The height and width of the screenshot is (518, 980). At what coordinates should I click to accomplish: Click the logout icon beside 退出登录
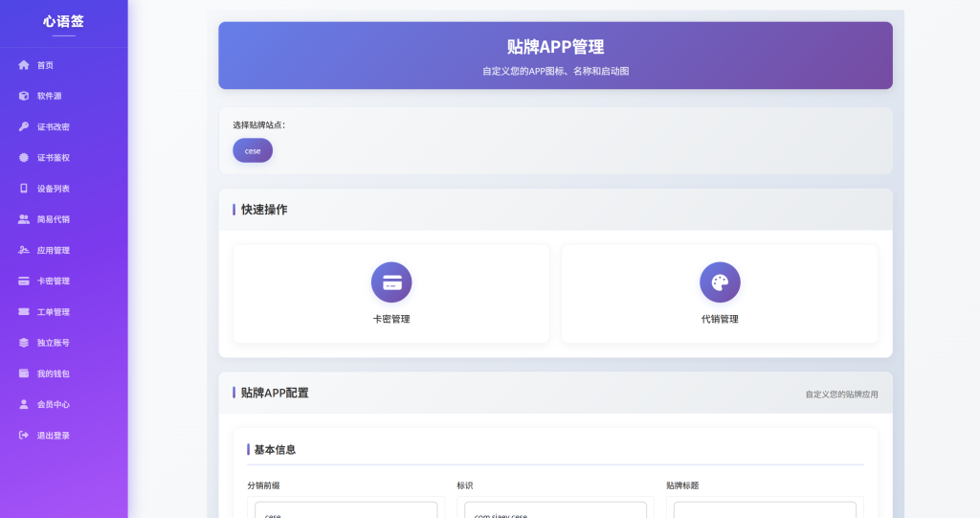[24, 436]
